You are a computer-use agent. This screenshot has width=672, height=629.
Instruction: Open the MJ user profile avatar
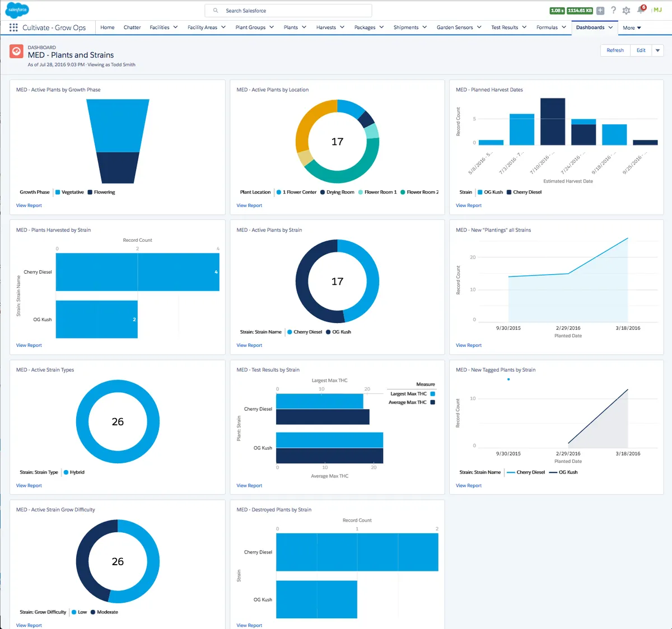(658, 10)
